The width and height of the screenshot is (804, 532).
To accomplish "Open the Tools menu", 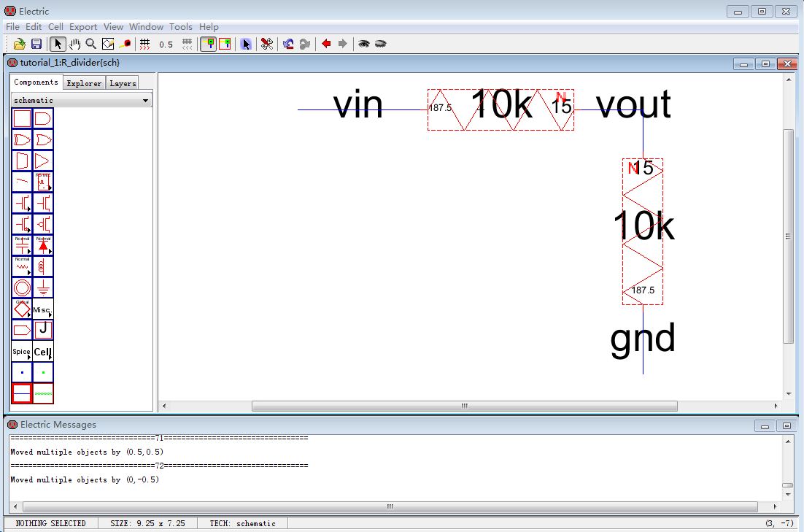I will point(180,27).
